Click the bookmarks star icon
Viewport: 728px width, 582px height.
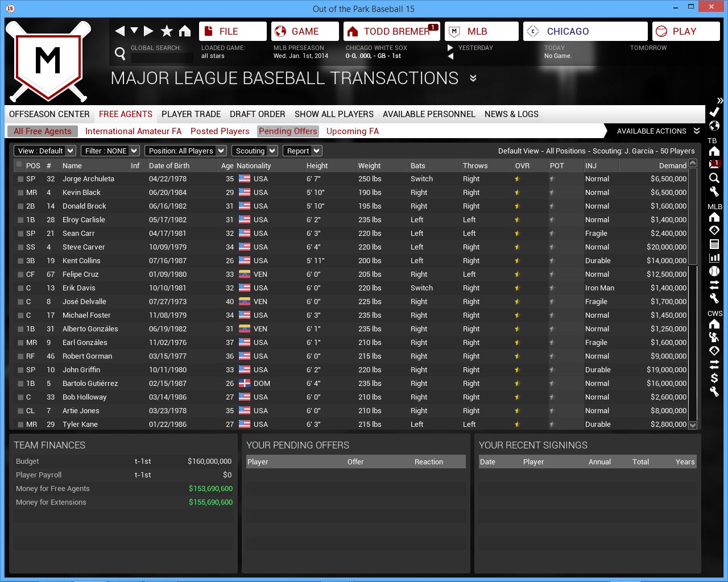tap(167, 31)
